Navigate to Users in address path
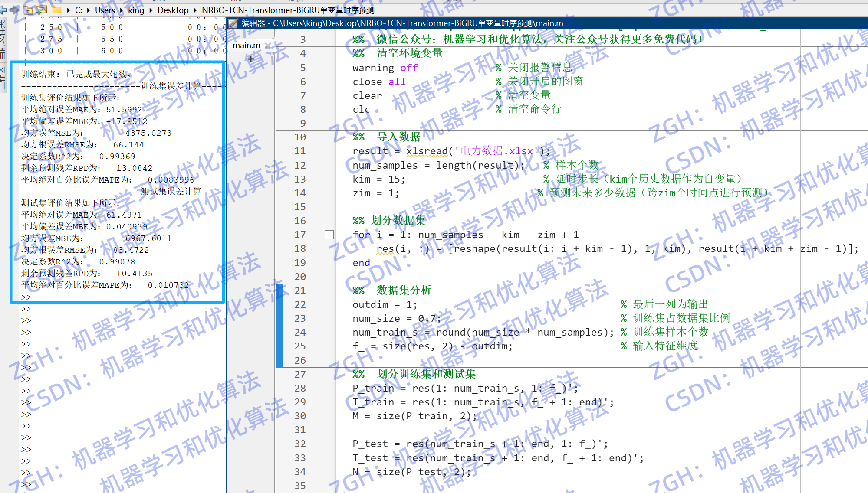868x493 pixels. click(105, 10)
